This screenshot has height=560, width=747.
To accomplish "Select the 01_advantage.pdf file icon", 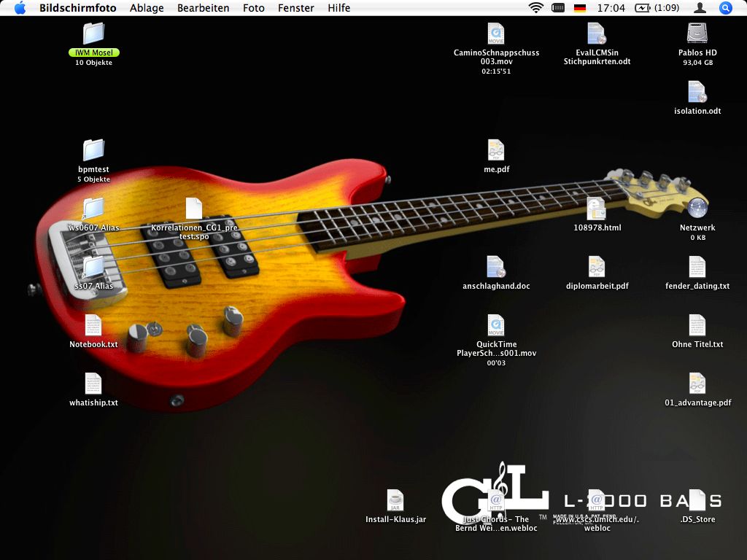I will (x=697, y=384).
